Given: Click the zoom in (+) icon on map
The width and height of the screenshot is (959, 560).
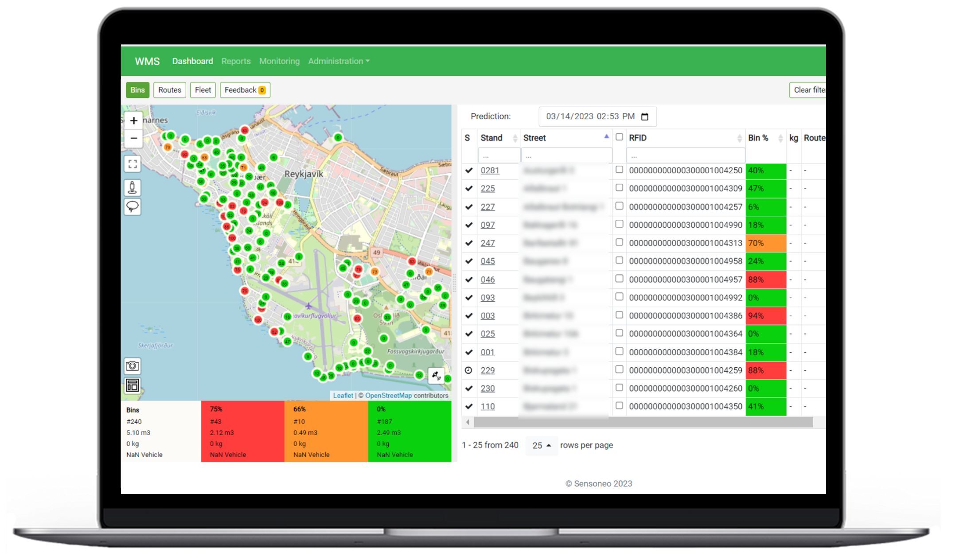Looking at the screenshot, I should 134,121.
